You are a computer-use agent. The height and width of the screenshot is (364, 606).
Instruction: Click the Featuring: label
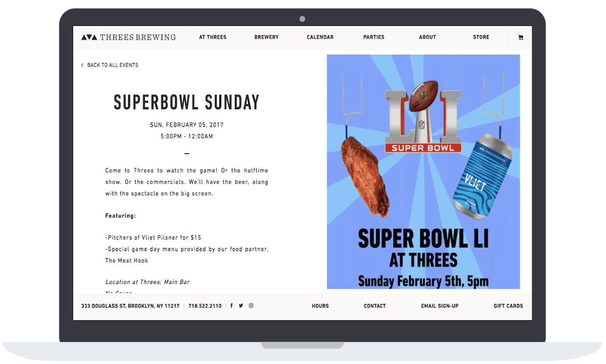point(121,216)
